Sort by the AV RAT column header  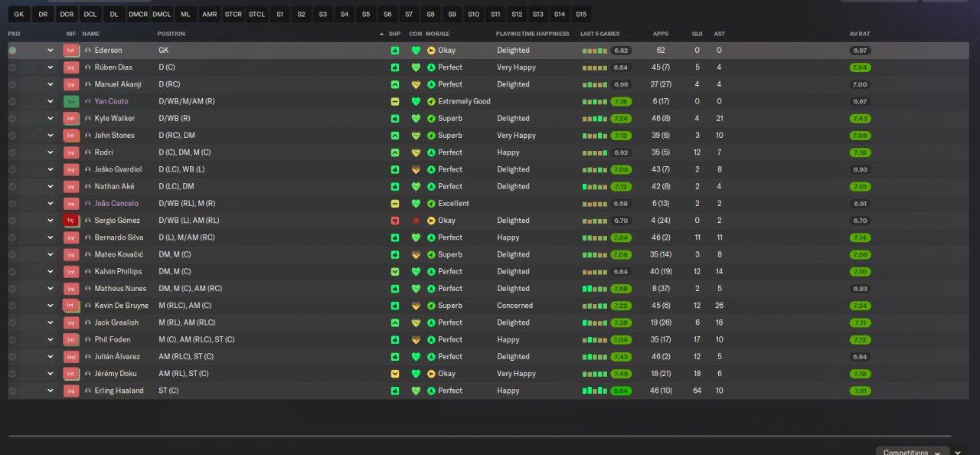[860, 34]
